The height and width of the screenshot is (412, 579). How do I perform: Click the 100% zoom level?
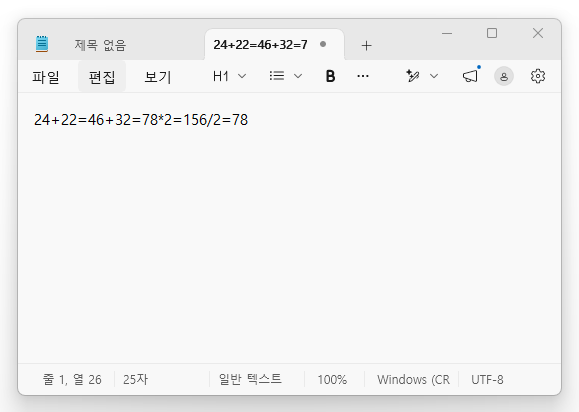point(332,380)
